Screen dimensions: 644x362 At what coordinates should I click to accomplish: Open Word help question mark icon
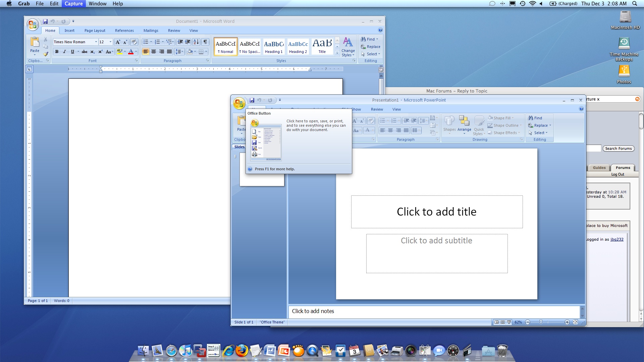click(380, 30)
